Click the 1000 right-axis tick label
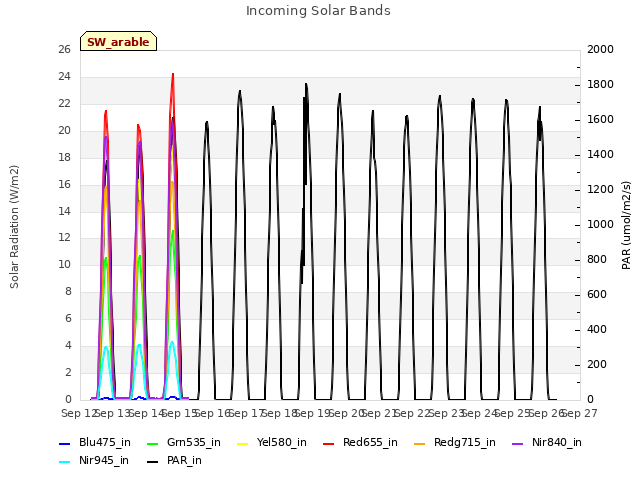The image size is (640, 480). tap(600, 224)
